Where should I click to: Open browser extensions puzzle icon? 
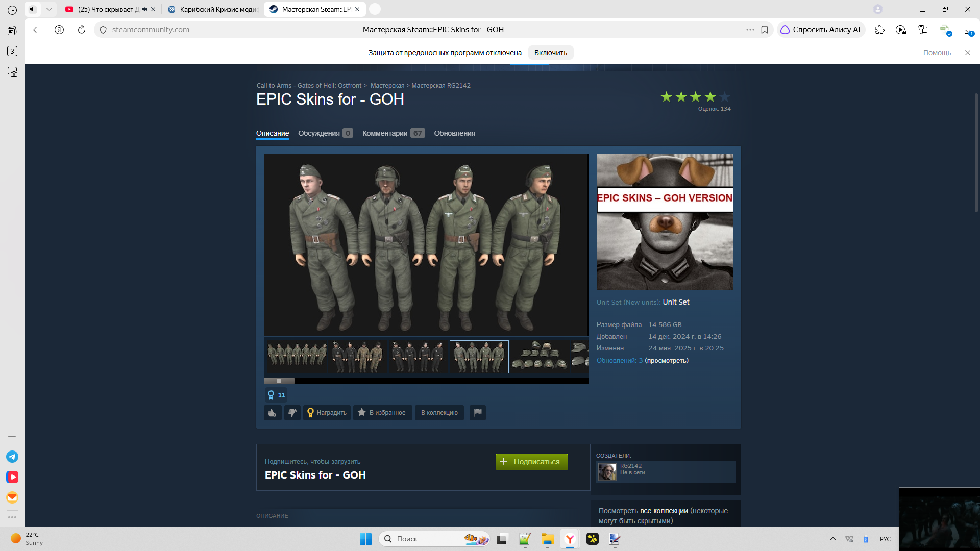879,30
